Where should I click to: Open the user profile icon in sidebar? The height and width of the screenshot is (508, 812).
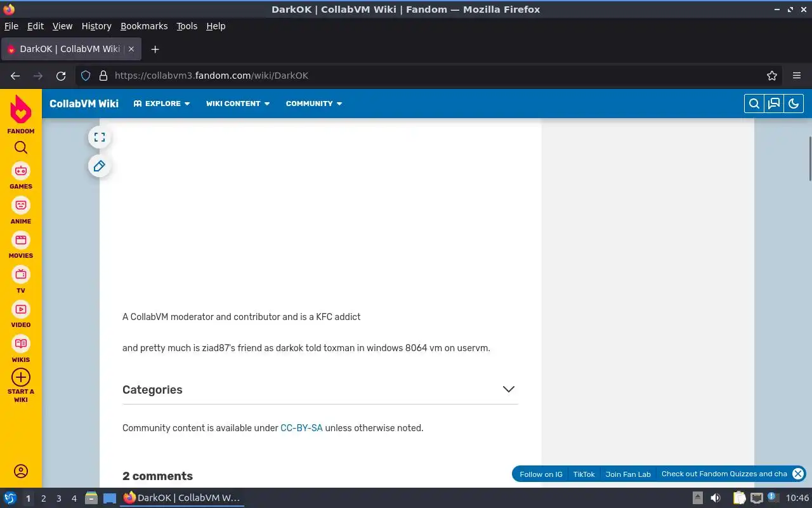pyautogui.click(x=21, y=471)
